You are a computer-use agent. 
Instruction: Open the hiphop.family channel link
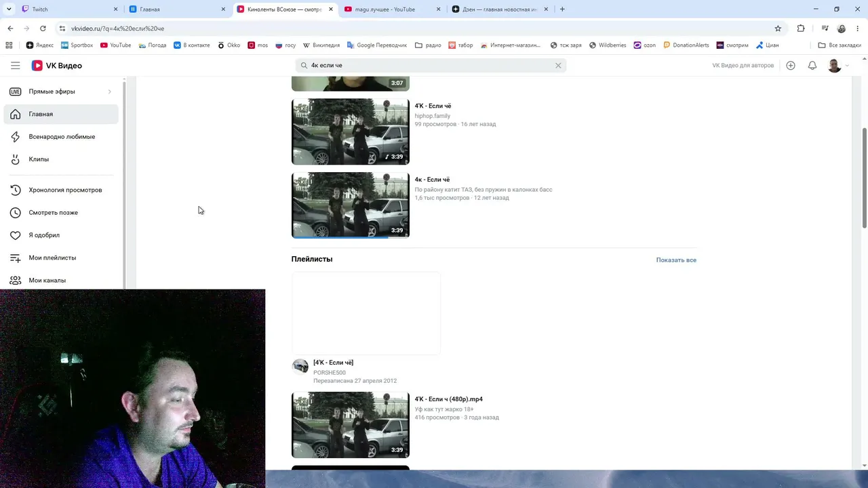[x=432, y=116]
